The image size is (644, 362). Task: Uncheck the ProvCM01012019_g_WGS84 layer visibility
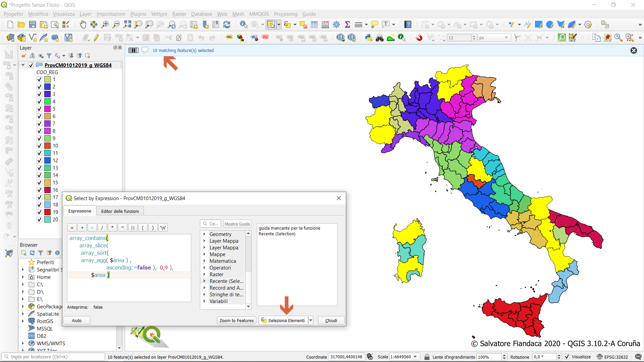[31, 65]
